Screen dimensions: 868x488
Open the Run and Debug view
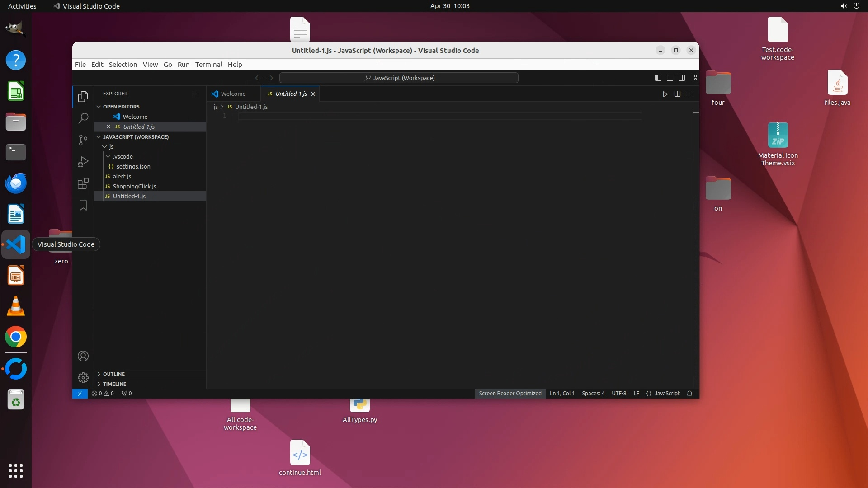pyautogui.click(x=83, y=162)
